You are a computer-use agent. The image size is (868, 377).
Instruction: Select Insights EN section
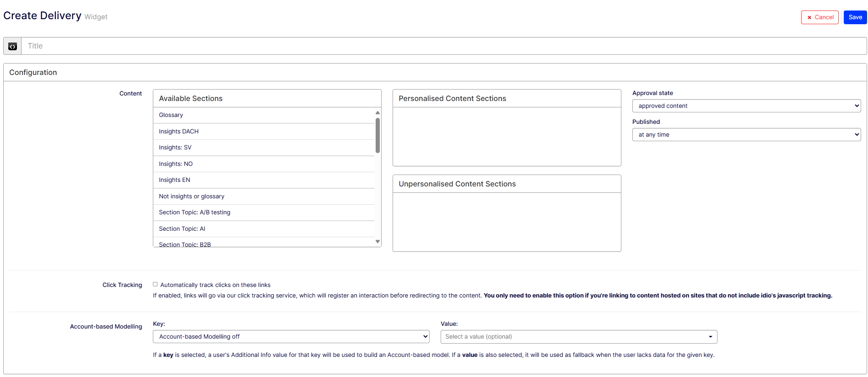click(x=264, y=180)
